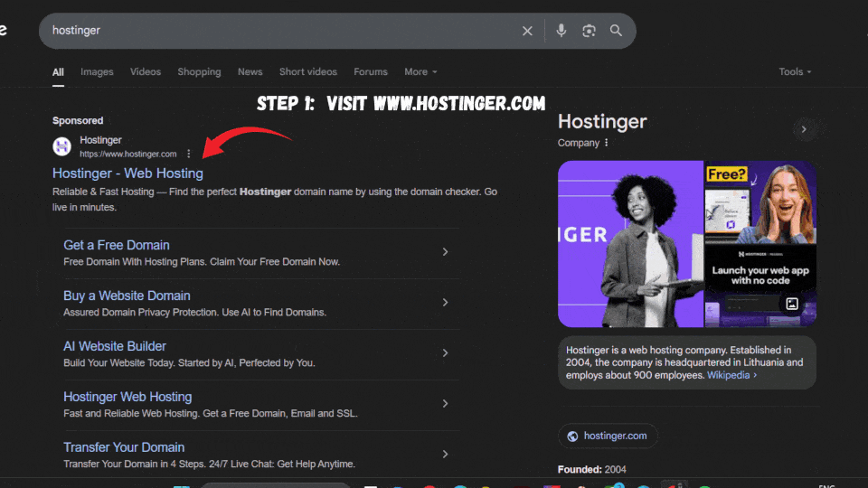Screen dimensions: 868x488
Task: Click the chevron on the Transfer Your Domain row
Action: [445, 455]
